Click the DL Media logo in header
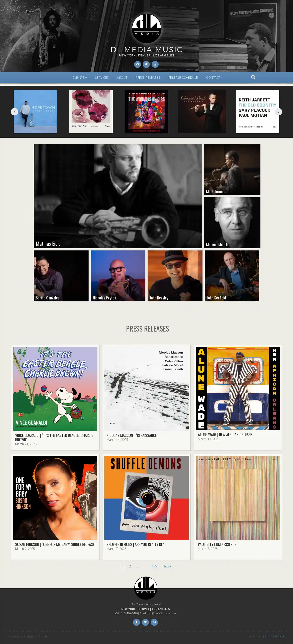The height and width of the screenshot is (644, 293). (x=147, y=28)
